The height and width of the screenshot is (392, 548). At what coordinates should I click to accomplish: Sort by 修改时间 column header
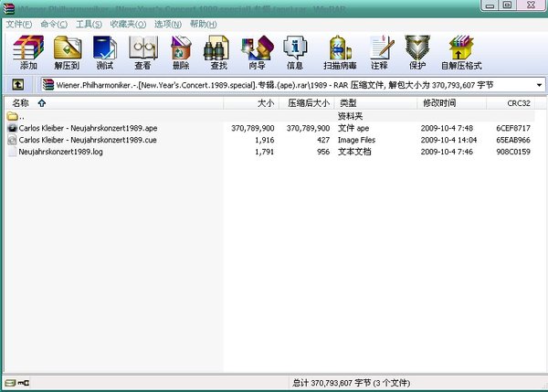pos(451,103)
